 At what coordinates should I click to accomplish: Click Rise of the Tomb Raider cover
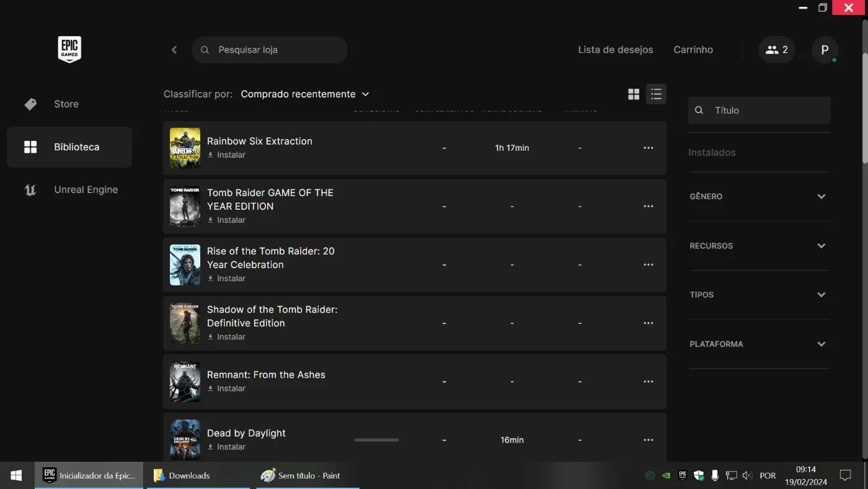(x=185, y=265)
